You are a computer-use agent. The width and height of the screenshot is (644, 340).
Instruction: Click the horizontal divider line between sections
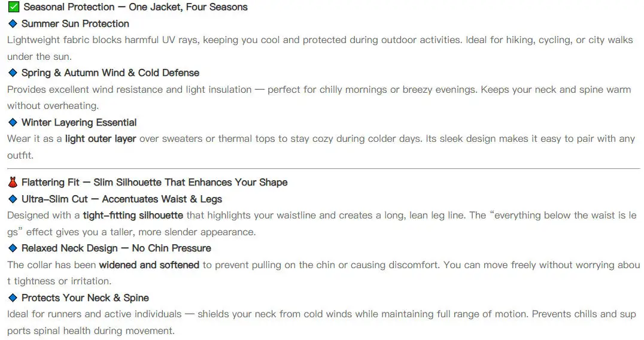323,169
